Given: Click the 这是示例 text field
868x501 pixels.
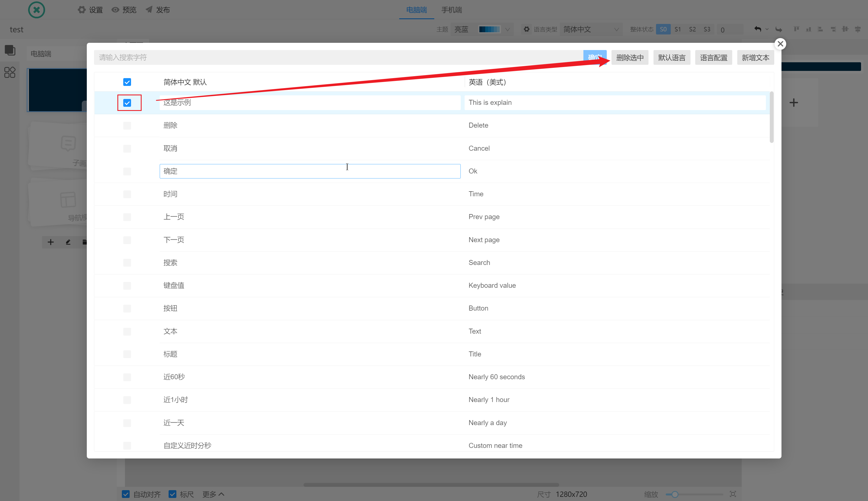Looking at the screenshot, I should [310, 103].
